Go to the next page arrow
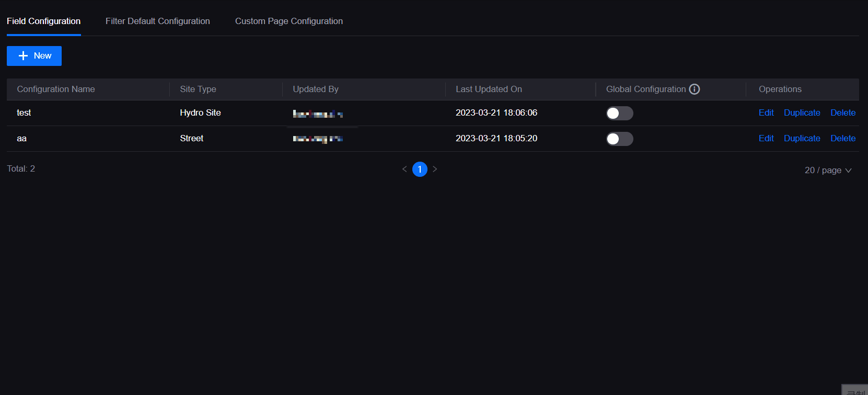Viewport: 868px width, 395px height. [435, 169]
